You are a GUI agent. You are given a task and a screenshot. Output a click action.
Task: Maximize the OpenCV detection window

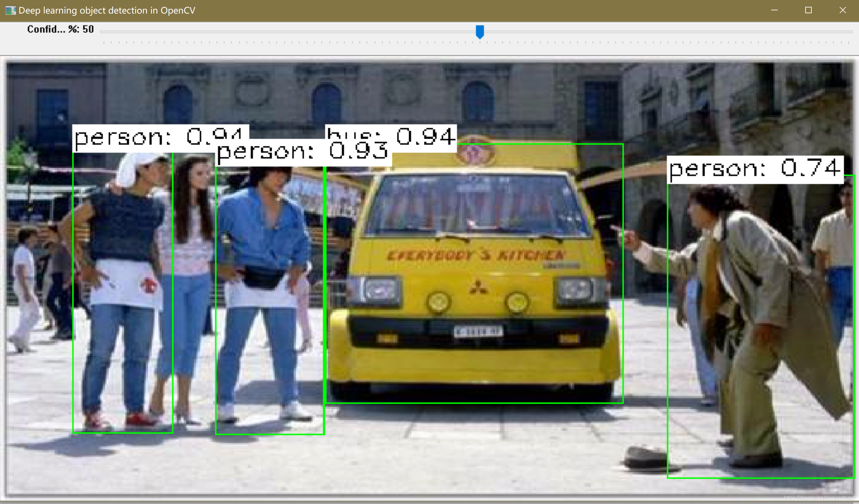coord(808,10)
